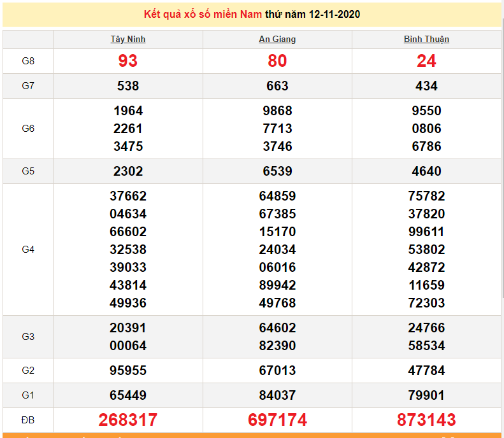Click Bình Thuận G5 result 4640
Viewport: 504px width, 438px height.
tap(426, 171)
